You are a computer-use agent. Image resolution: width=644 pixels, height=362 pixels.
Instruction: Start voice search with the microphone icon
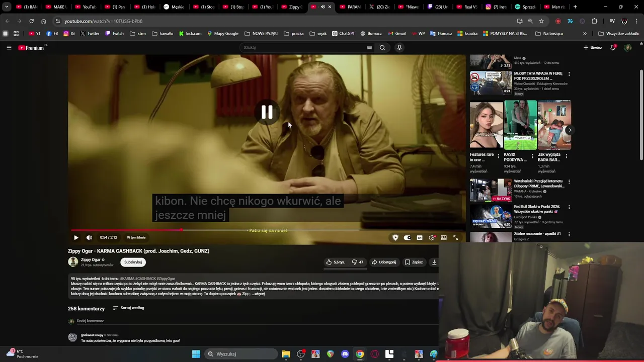tap(399, 48)
